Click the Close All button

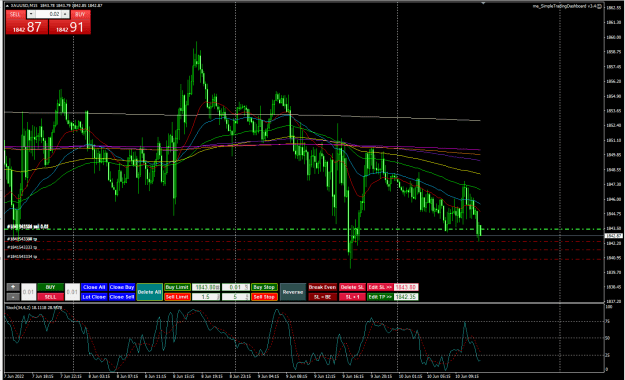(x=94, y=287)
